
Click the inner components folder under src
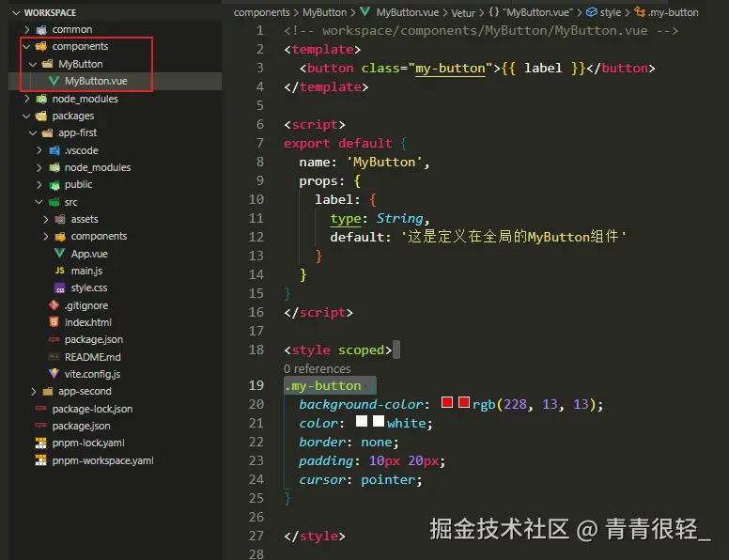coord(99,236)
